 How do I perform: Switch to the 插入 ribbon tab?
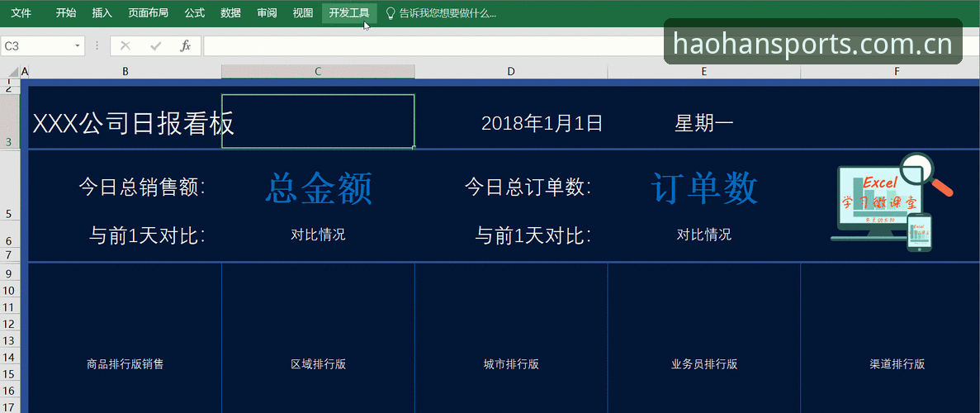[x=102, y=12]
